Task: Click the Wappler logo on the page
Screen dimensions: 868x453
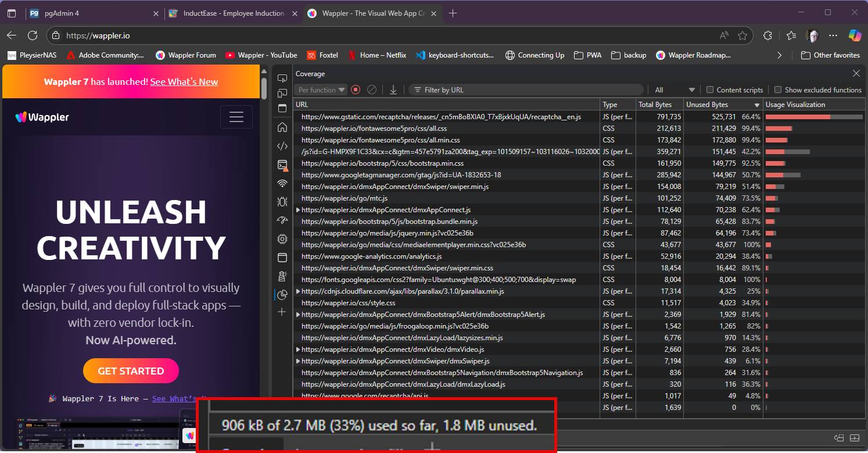Action: [x=42, y=117]
